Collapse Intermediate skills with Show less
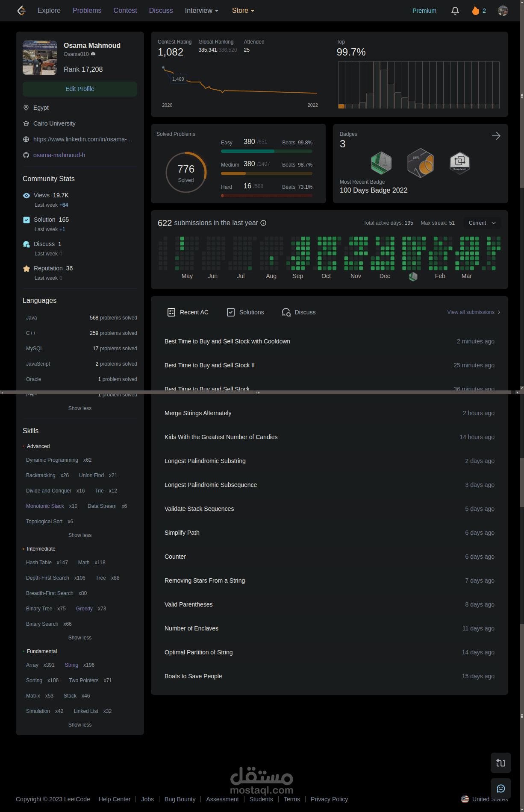The image size is (524, 812). coord(80,638)
